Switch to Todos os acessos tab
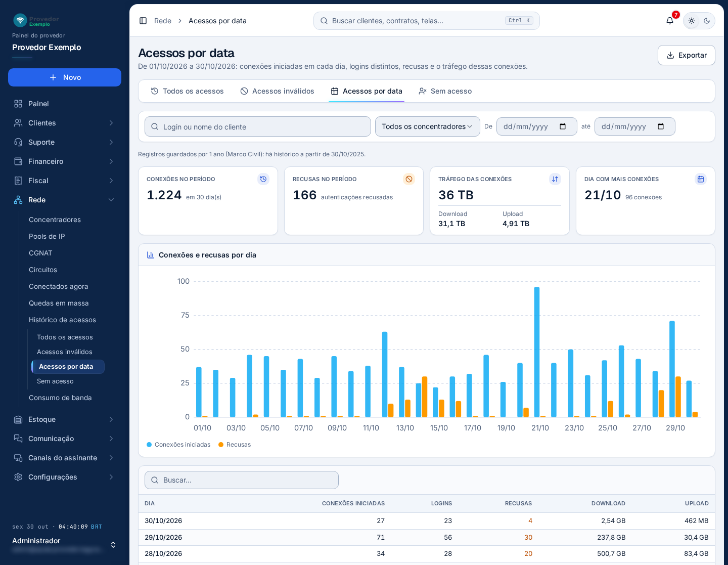This screenshot has width=728, height=565. 188,91
